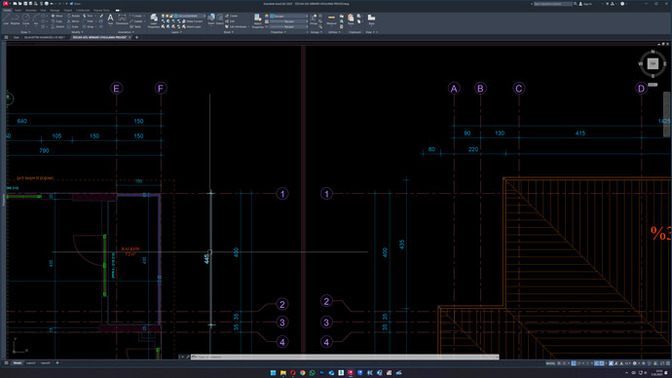Click the new drawing tab plus button
Screen dimensions: 672x378
137,37
